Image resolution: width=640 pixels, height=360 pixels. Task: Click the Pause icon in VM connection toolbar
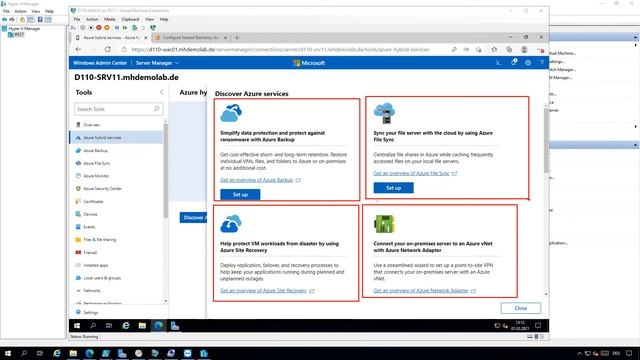tap(117, 28)
